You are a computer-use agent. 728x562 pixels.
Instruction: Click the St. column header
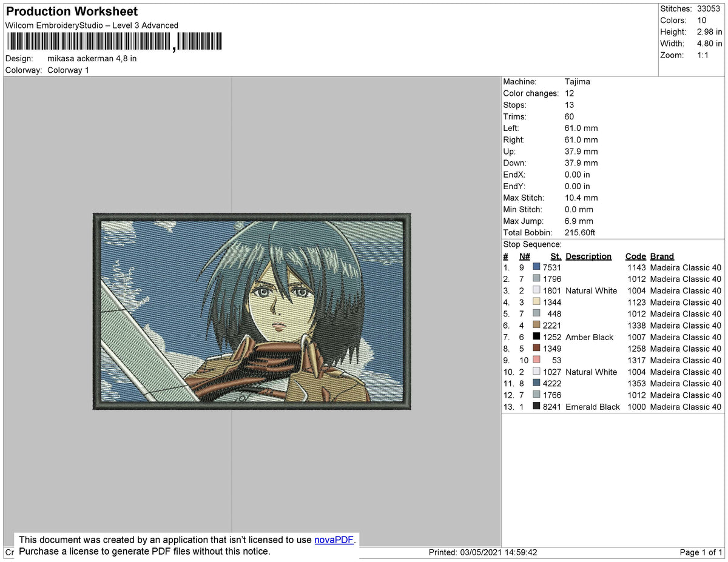click(555, 256)
